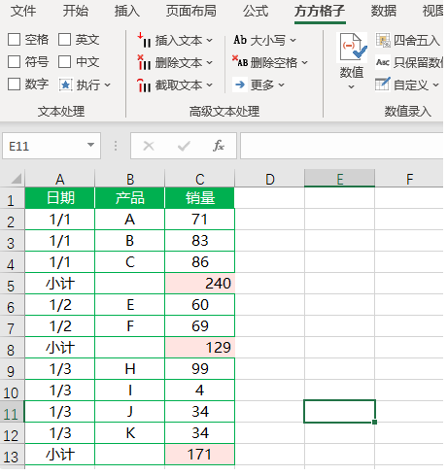Switch to the 数据 tab
Screen dimensions: 448x476
coord(384,11)
